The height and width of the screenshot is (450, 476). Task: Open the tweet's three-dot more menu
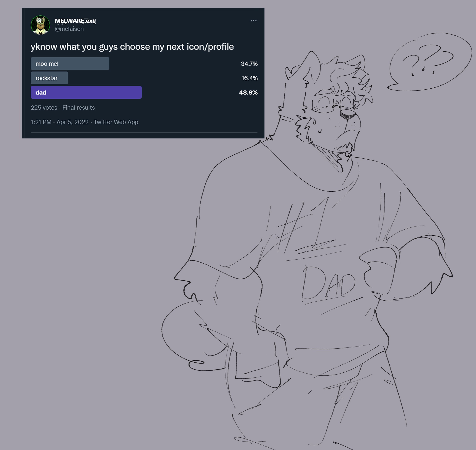(x=253, y=21)
